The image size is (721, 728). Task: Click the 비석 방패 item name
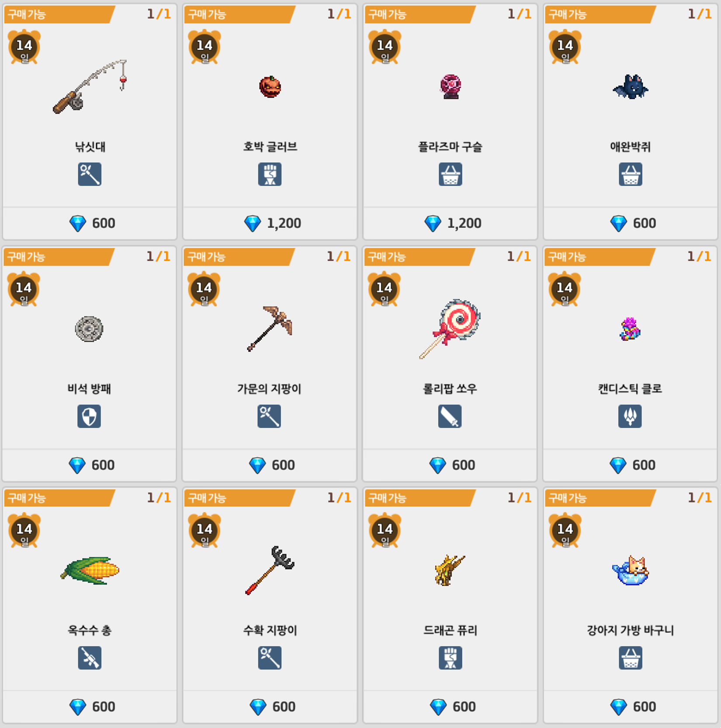[89, 388]
